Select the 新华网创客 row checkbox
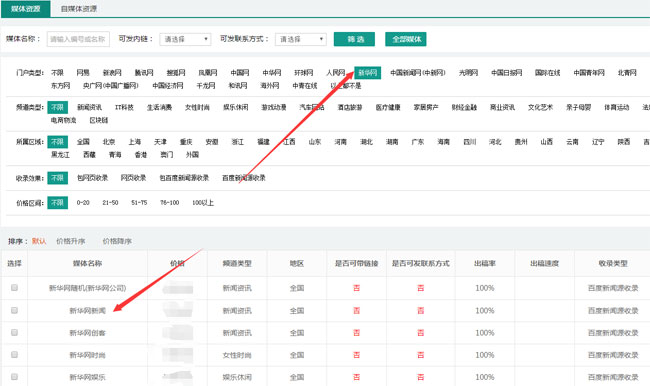This screenshot has height=386, width=650. coord(15,332)
